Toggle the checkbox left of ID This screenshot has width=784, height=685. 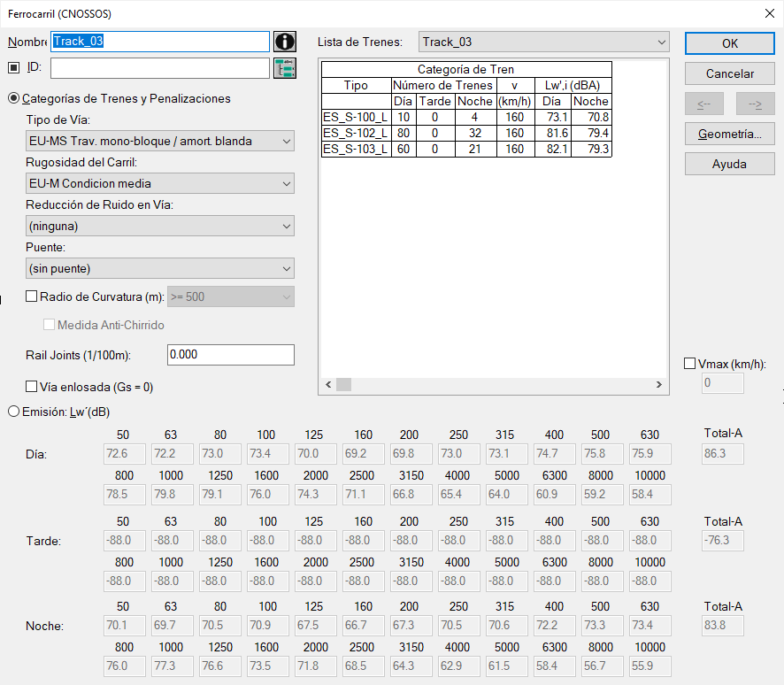[14, 67]
